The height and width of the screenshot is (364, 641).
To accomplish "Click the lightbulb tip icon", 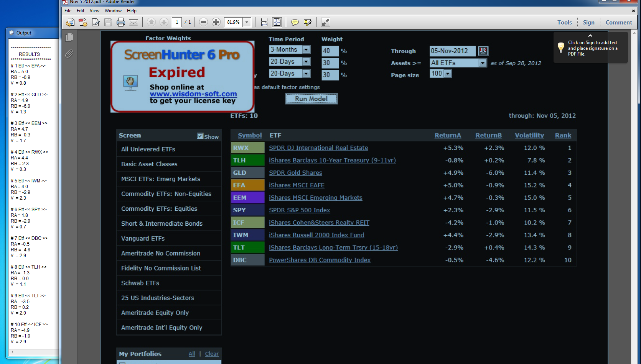I will coord(561,48).
